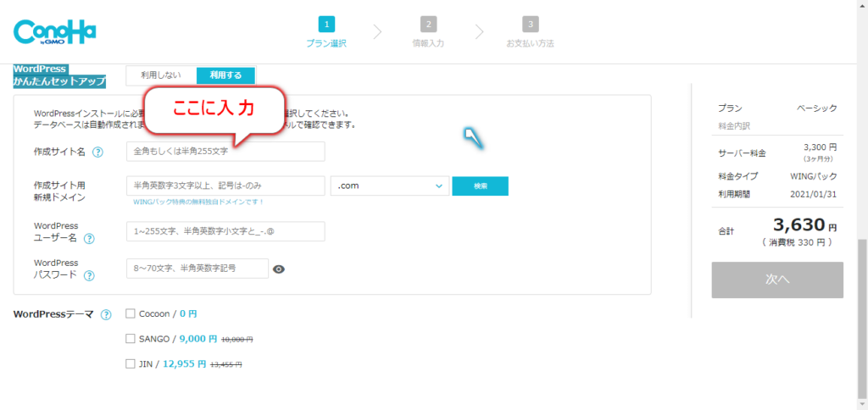Image resolution: width=868 pixels, height=410 pixels.
Task: Click the 2021/01/31 usage period value
Action: [x=815, y=194]
